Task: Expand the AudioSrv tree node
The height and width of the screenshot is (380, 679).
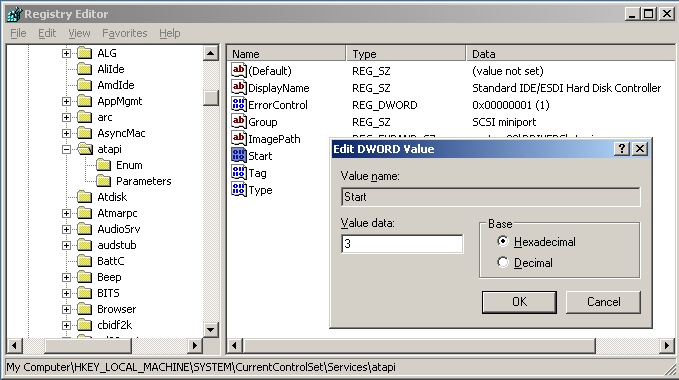Action: point(66,230)
